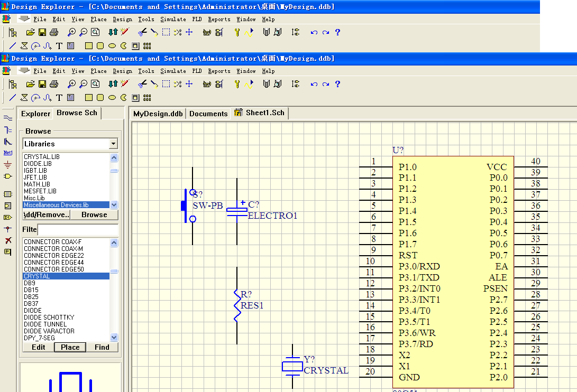Viewport: 577px width, 392px height.
Task: Switch to the Explorer panel tab
Action: tap(35, 114)
